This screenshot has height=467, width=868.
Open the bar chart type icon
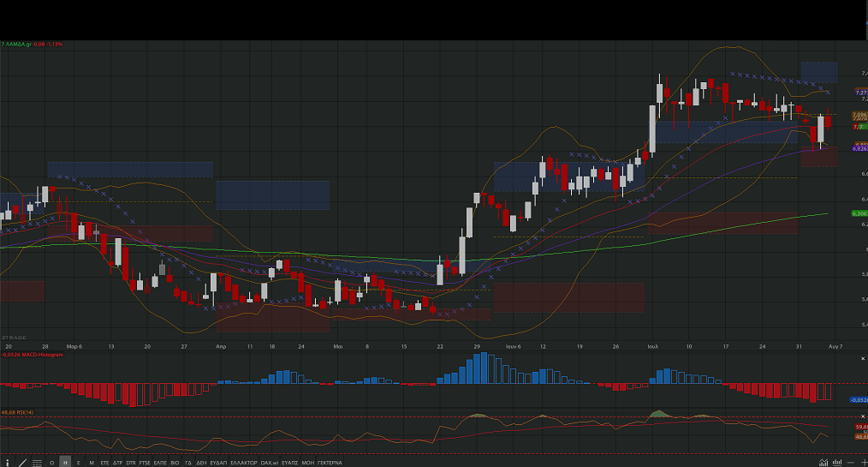837,463
